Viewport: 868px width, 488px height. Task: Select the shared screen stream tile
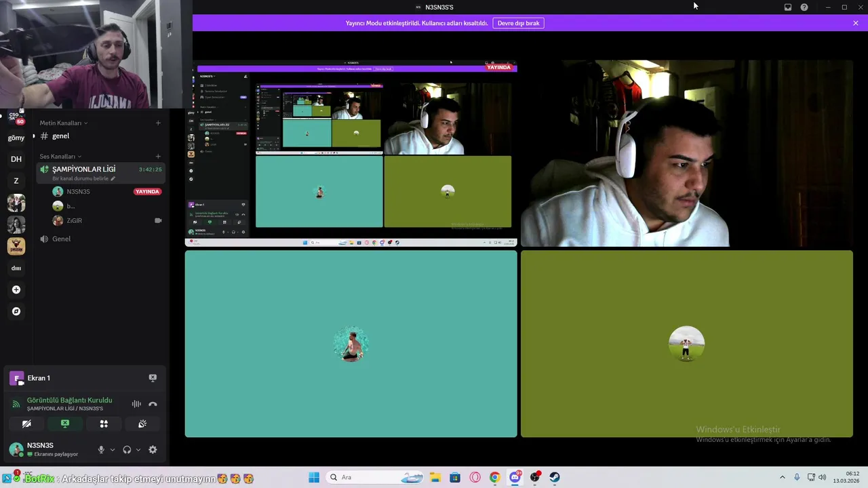pyautogui.click(x=351, y=153)
